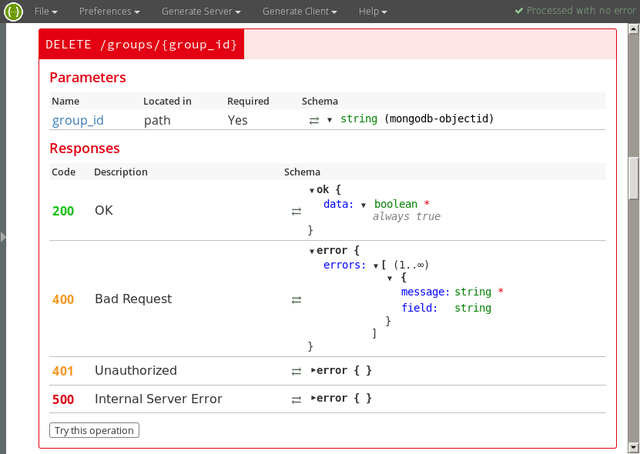Open the File menu

46,11
